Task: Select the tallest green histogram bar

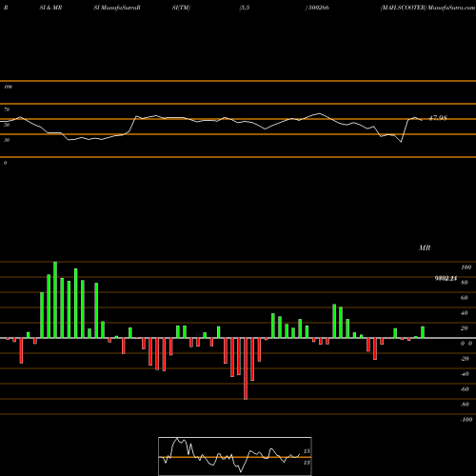Action: 55,300
